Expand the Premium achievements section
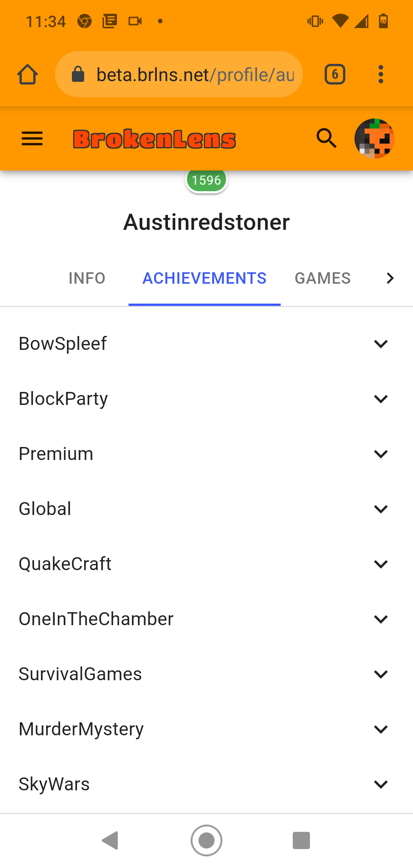Viewport: 413px width, 868px height. click(206, 454)
